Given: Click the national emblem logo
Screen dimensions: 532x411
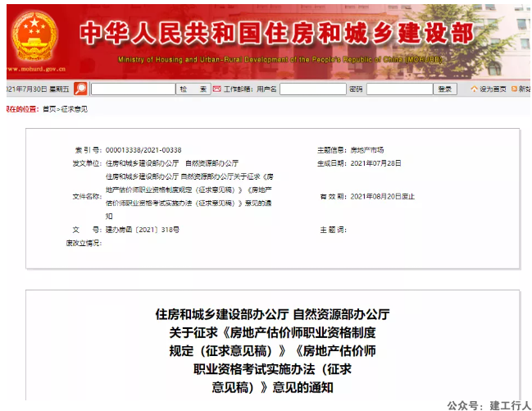Looking at the screenshot, I should tap(34, 36).
